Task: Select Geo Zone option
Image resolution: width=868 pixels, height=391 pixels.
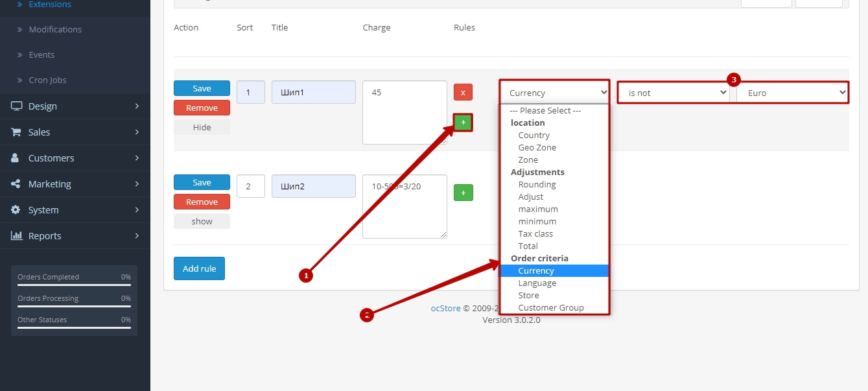Action: pos(554,147)
